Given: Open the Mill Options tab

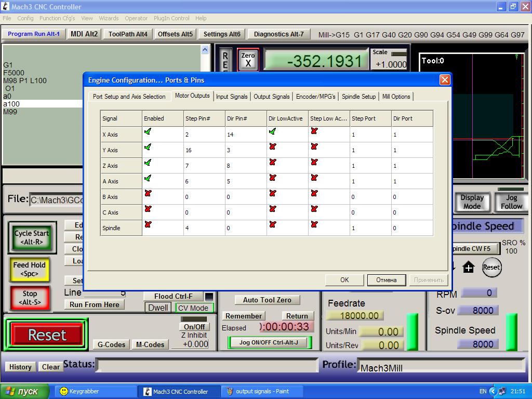Looking at the screenshot, I should [x=396, y=96].
